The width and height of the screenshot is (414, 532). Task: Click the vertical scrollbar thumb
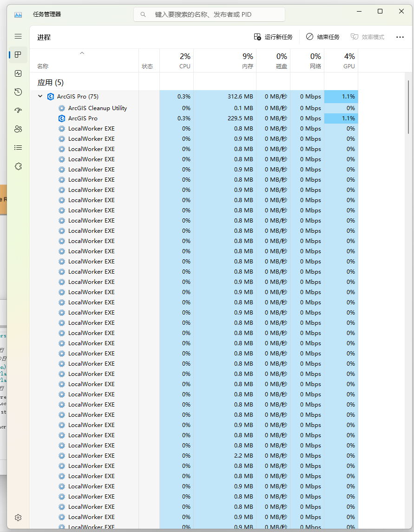click(408, 107)
